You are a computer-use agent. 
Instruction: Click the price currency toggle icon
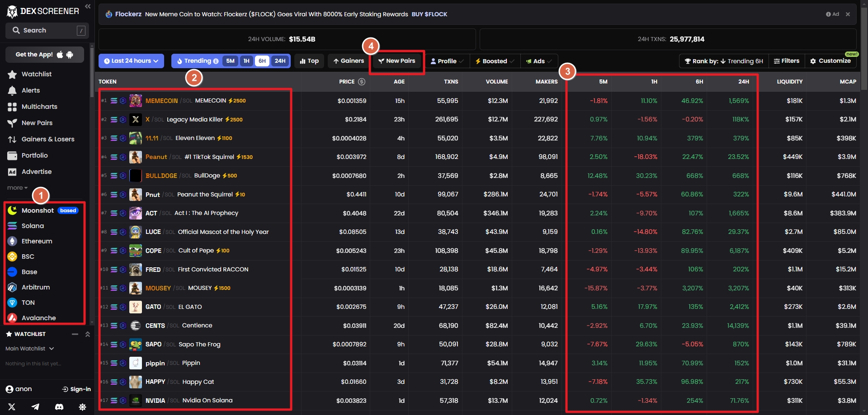click(362, 82)
